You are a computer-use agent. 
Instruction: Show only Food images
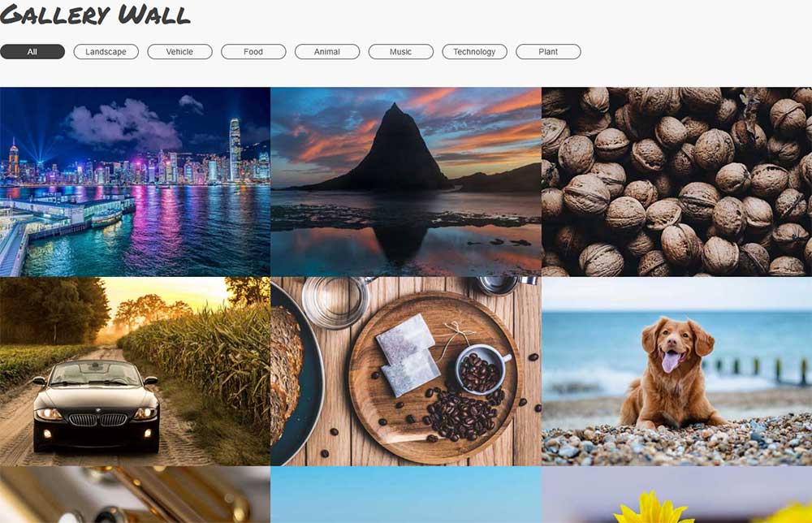coord(253,52)
